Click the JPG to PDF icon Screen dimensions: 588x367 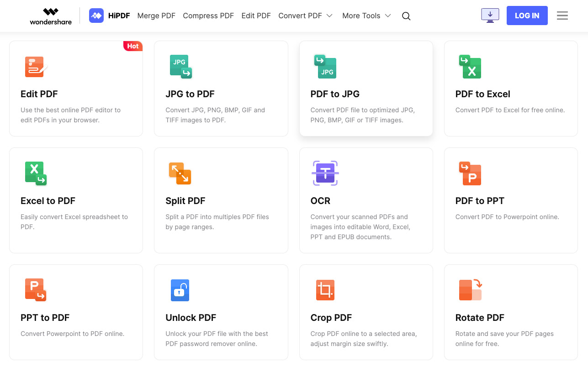pyautogui.click(x=181, y=67)
